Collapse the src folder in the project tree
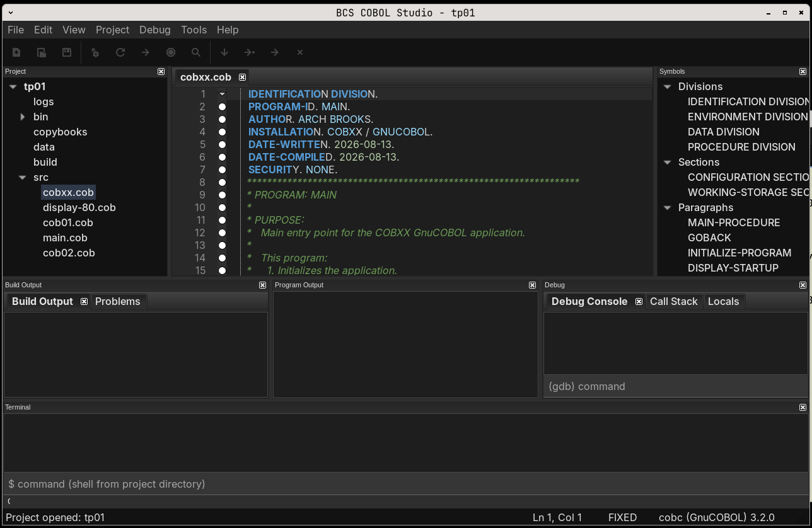 tap(23, 178)
